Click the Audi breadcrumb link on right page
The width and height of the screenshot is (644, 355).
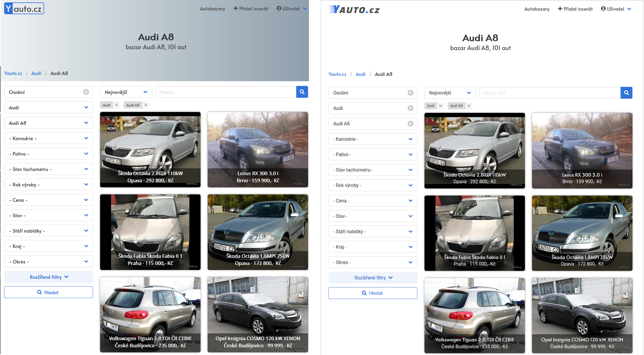(361, 74)
